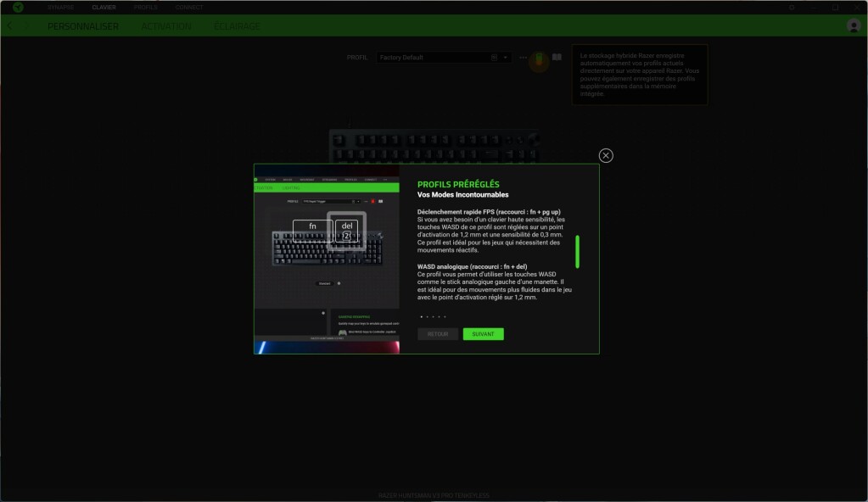Go back with the left arrow icon
Image resolution: width=868 pixels, height=502 pixels.
coord(9,26)
